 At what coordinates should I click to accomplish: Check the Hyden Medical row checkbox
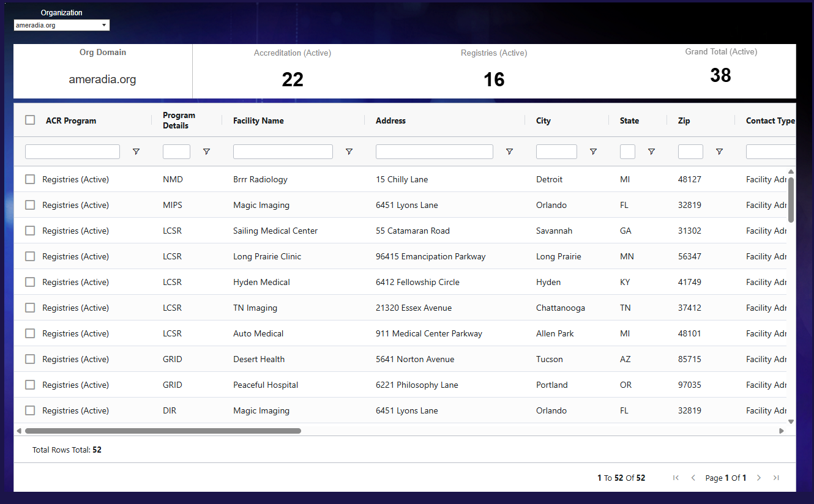pos(30,282)
